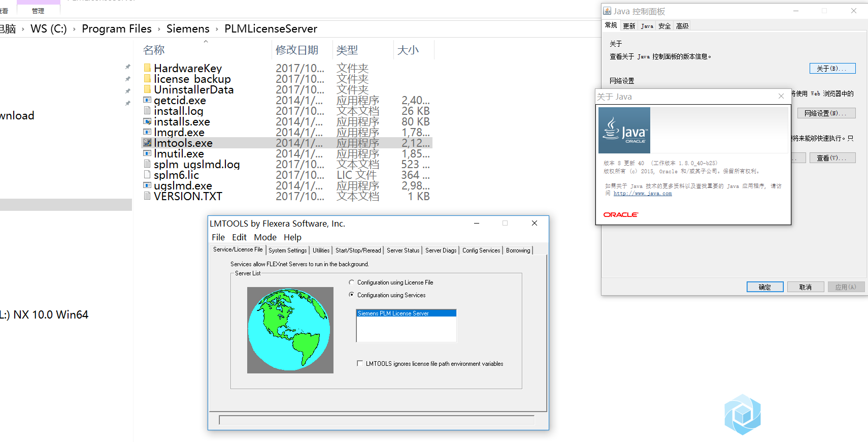Screen dimensions: 868x442
Task: Select 'Configuration using License File' option
Action: pyautogui.click(x=351, y=282)
